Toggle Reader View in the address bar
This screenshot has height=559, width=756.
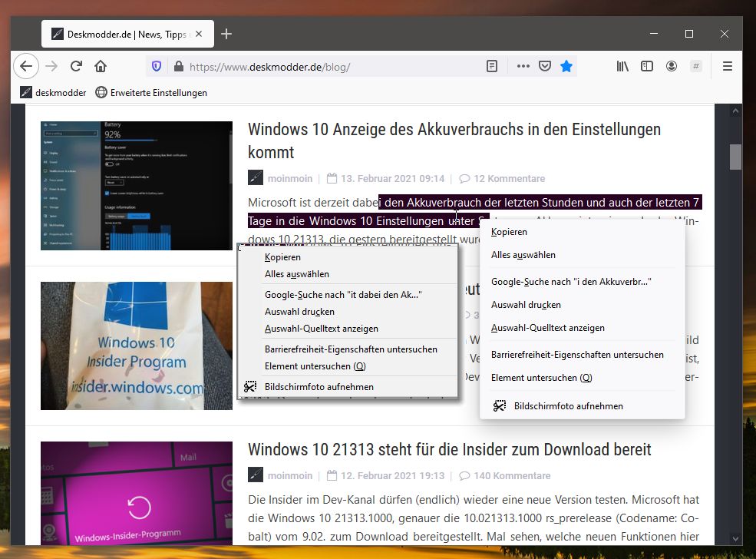point(492,67)
